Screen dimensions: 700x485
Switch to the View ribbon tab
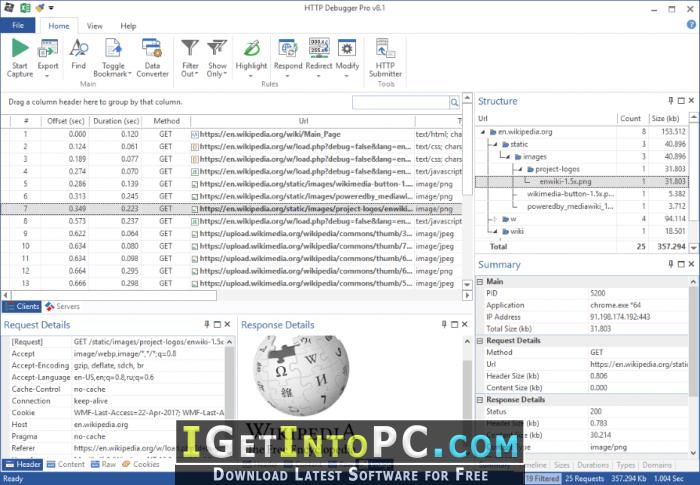(x=94, y=26)
